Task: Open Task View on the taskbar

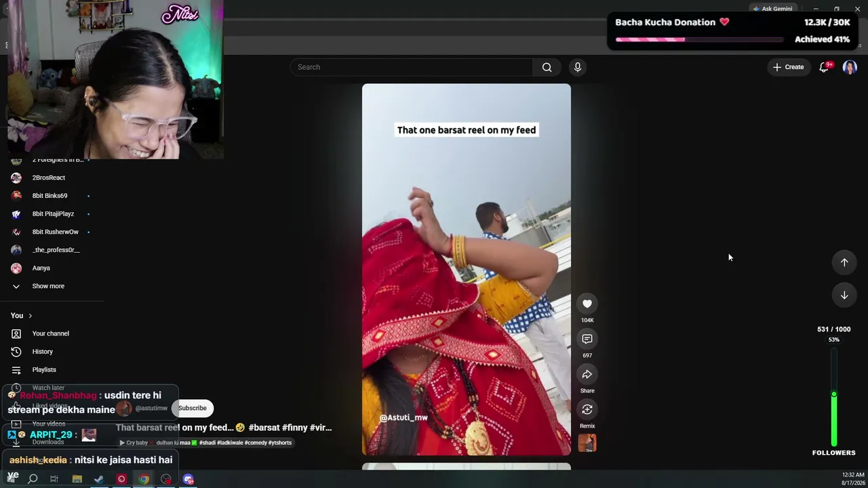Action: pos(54,479)
